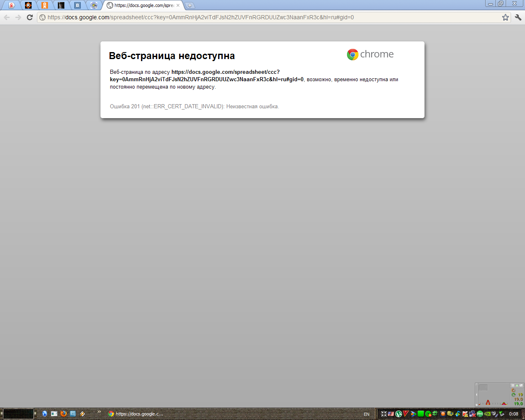Open a new tab with the plus button
Viewport: 525px width, 420px height.
coord(190,6)
